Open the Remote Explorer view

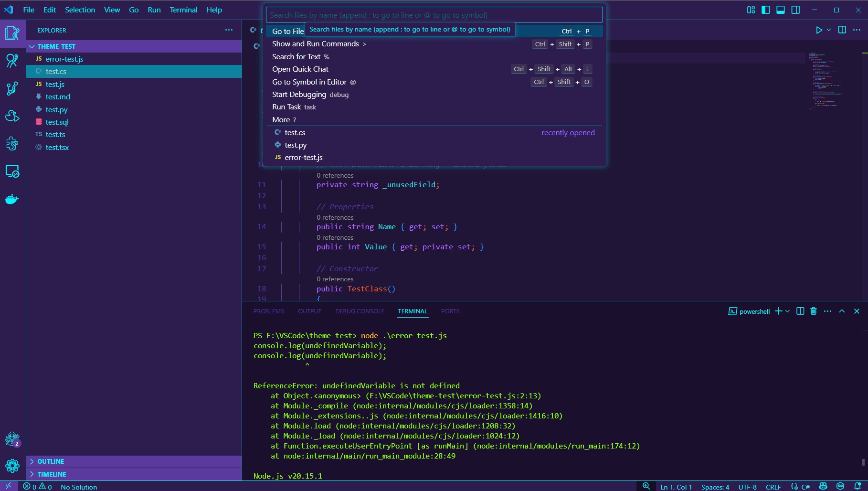12,171
